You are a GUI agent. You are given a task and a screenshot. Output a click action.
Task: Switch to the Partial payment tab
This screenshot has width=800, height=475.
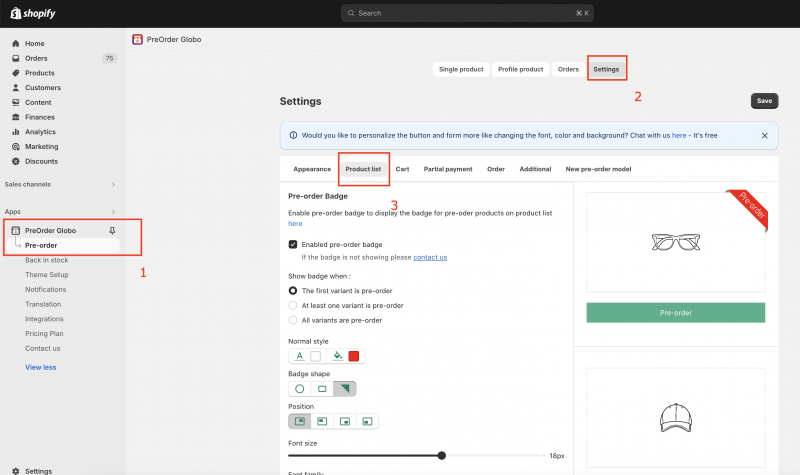point(447,169)
